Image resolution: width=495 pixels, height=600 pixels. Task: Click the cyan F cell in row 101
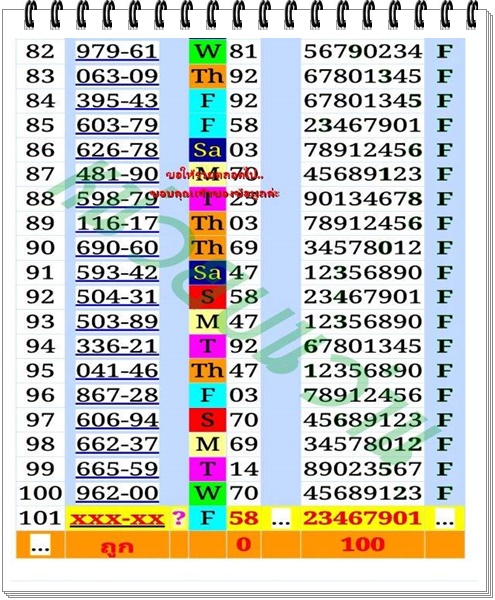(207, 518)
